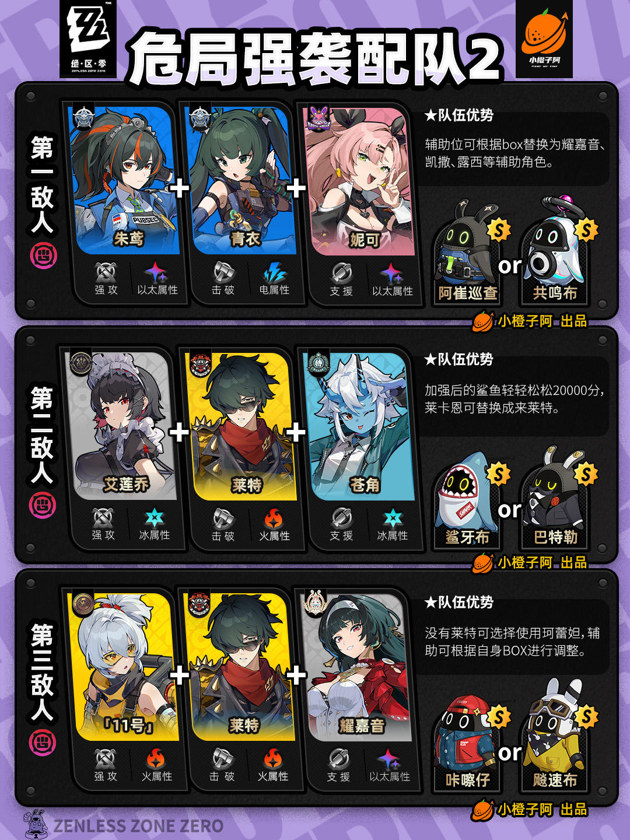Click the 电属性 icon under 青衣

coord(274,272)
